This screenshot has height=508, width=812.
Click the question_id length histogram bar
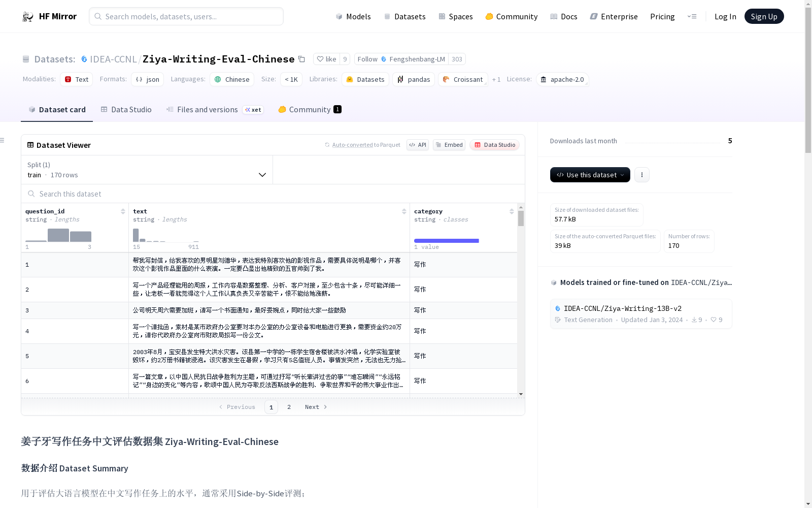click(x=58, y=235)
